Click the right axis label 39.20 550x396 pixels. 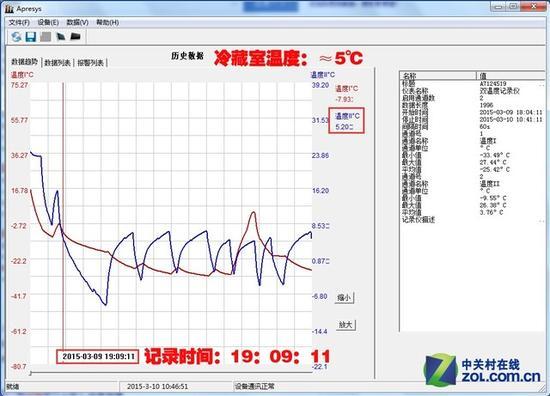[321, 85]
